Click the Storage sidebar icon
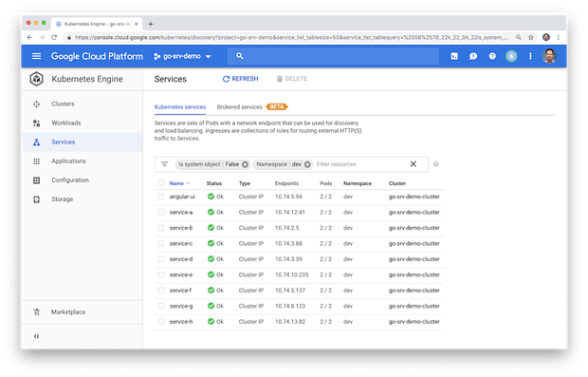 pyautogui.click(x=36, y=199)
